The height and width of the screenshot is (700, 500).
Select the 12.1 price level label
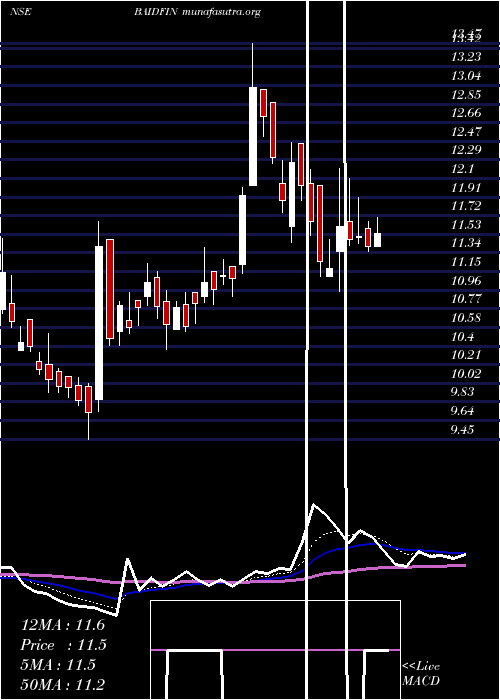click(462, 169)
